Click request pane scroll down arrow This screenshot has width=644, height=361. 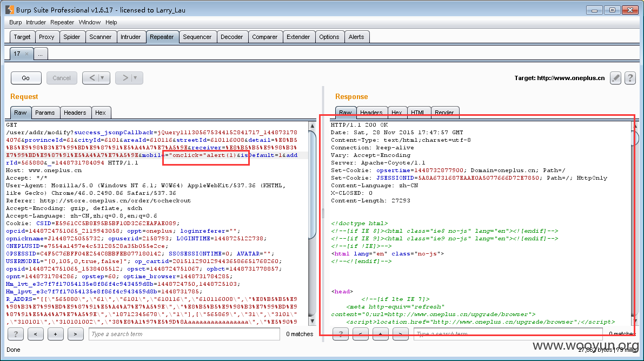(312, 321)
